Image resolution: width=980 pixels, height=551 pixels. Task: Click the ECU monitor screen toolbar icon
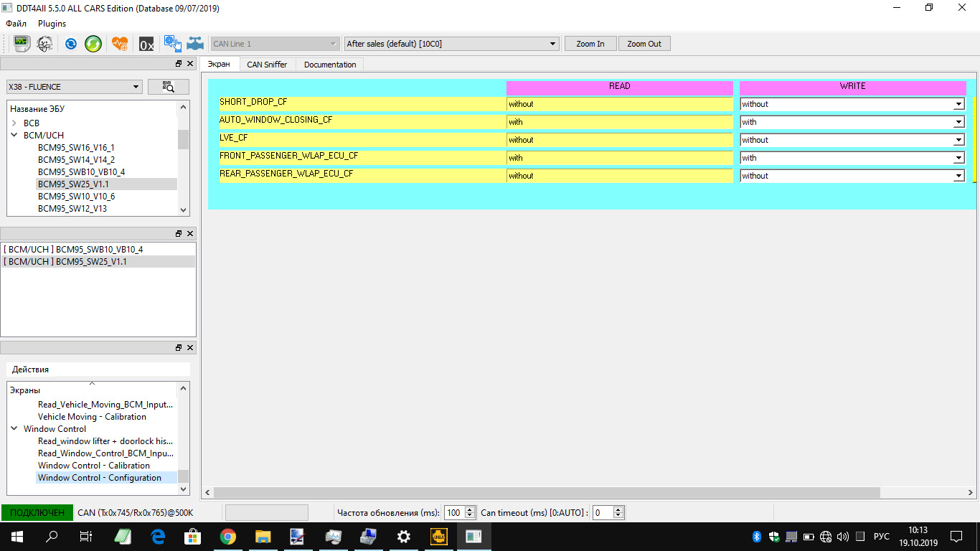point(22,43)
